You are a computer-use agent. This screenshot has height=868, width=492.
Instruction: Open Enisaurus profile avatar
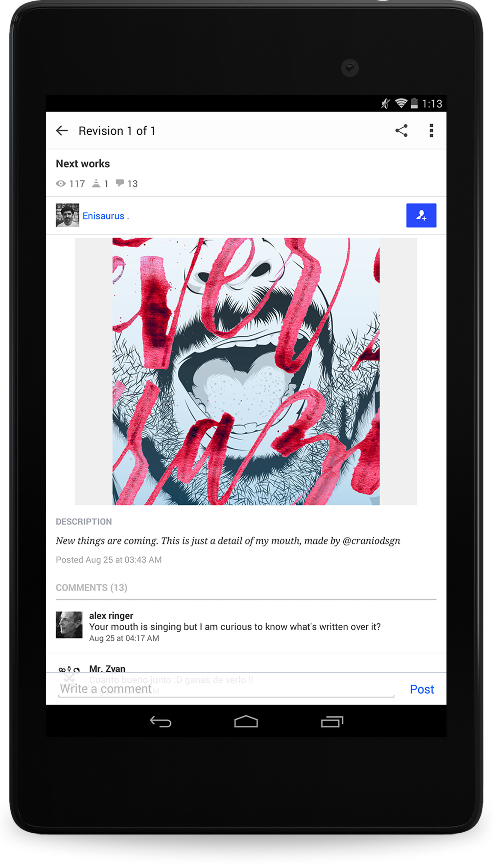pyautogui.click(x=67, y=215)
